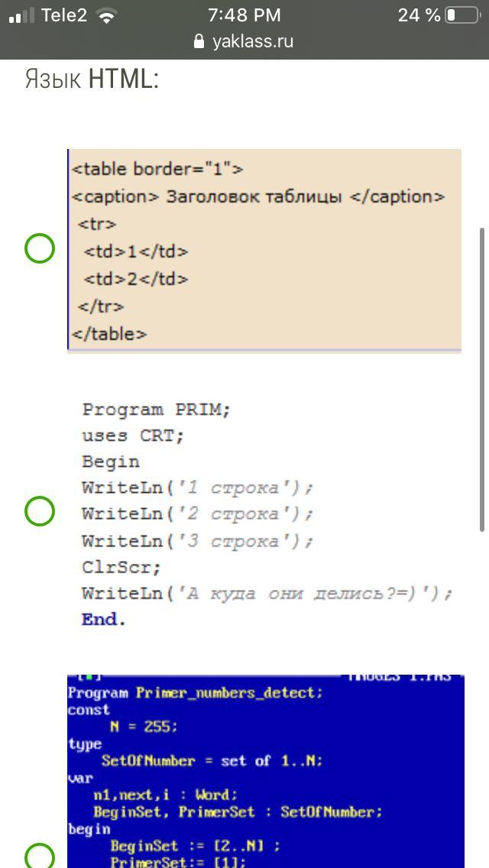Click the Pascal Program PRIM code image

[x=267, y=514]
